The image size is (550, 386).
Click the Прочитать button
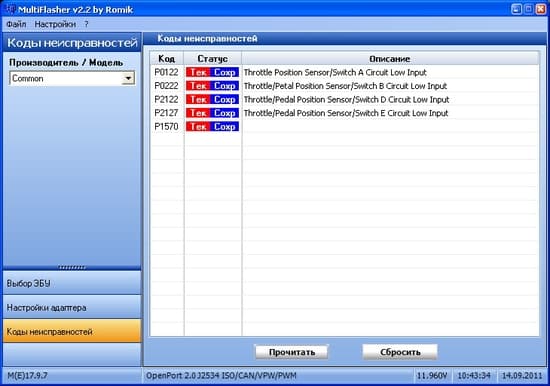291,352
